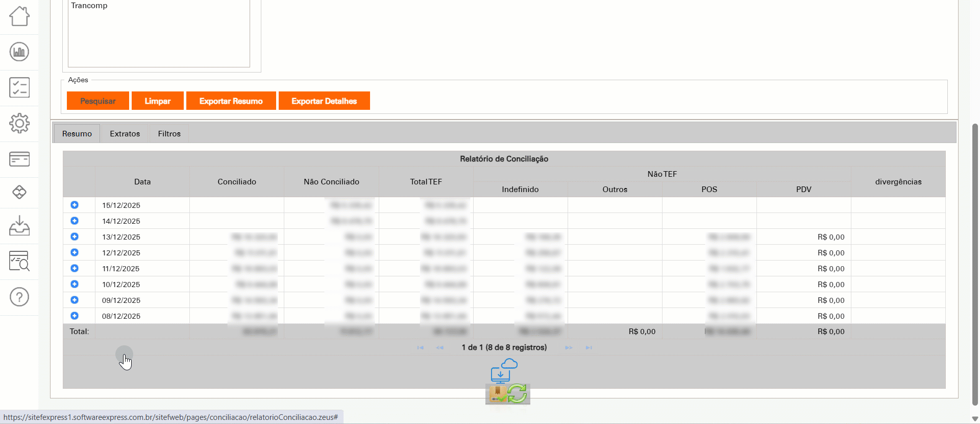Screen dimensions: 980x424
Task: Expand the 15/12/2025 row
Action: coord(75,205)
